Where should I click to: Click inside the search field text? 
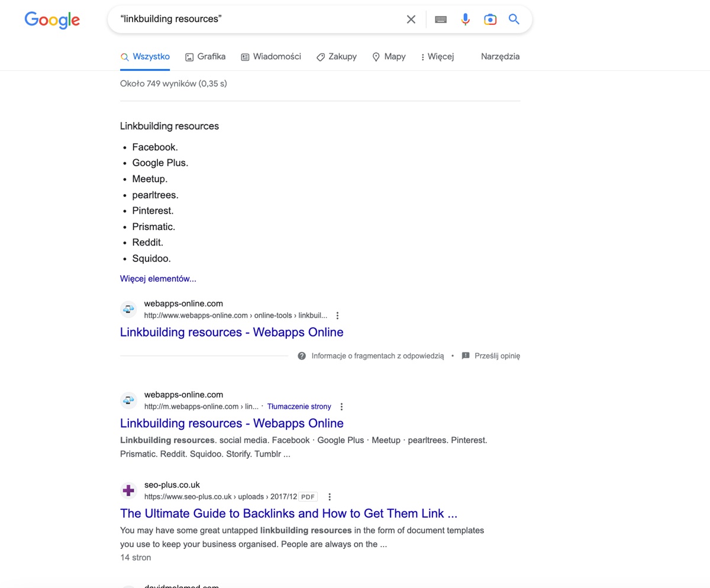coord(171,19)
